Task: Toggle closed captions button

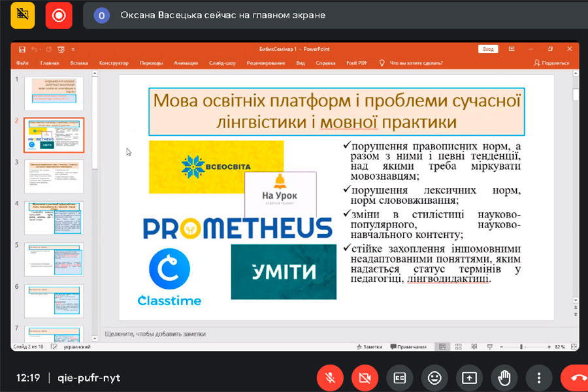Action: pos(400,378)
